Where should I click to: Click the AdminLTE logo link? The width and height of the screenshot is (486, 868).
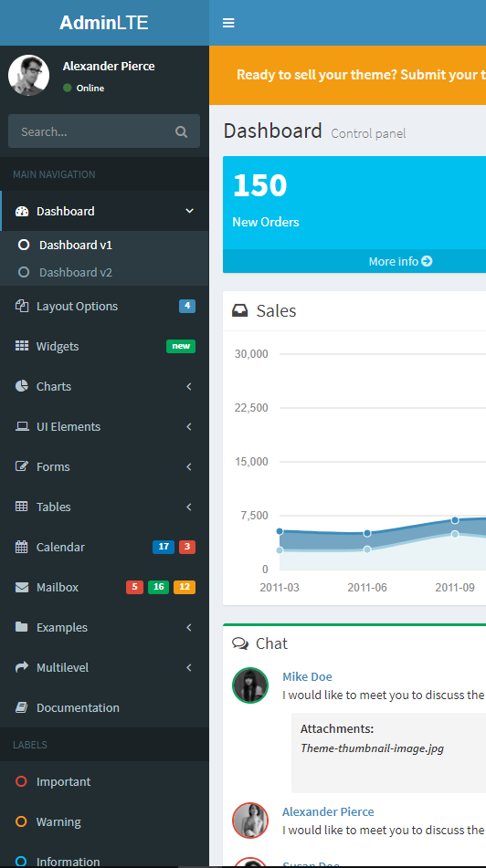tap(104, 23)
